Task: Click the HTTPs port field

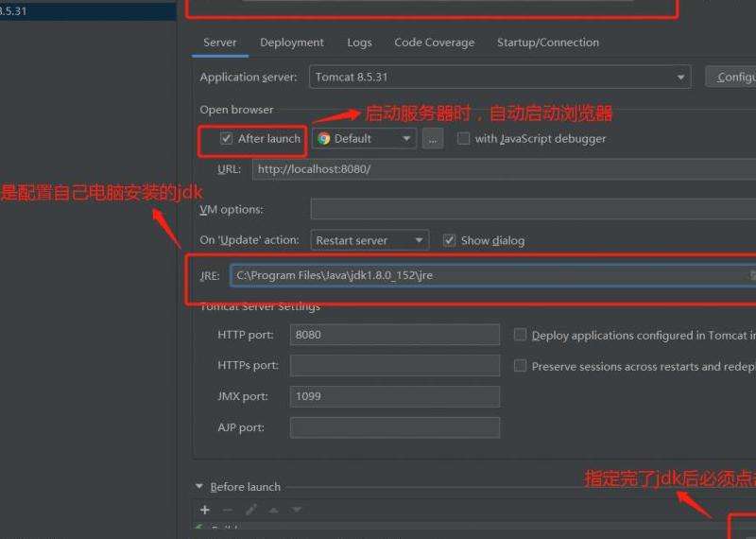Action: (394, 366)
